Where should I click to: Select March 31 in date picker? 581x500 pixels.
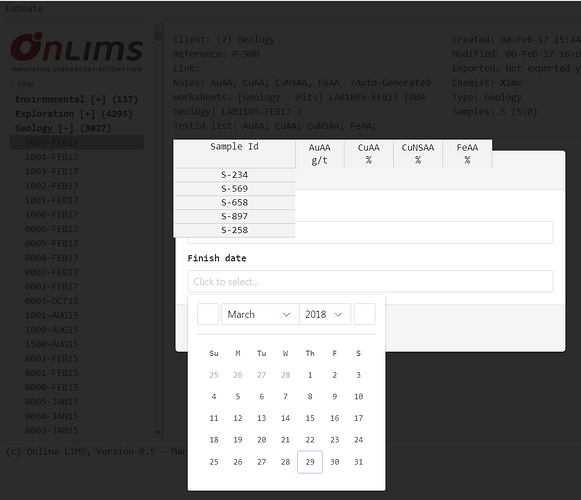click(x=358, y=462)
